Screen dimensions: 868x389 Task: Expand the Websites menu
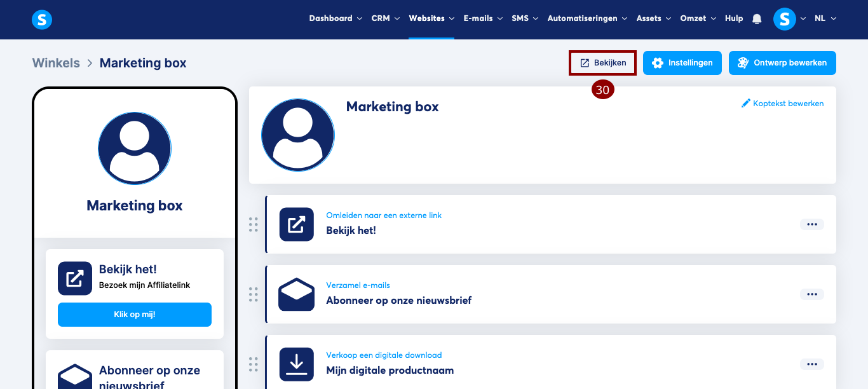pyautogui.click(x=431, y=18)
